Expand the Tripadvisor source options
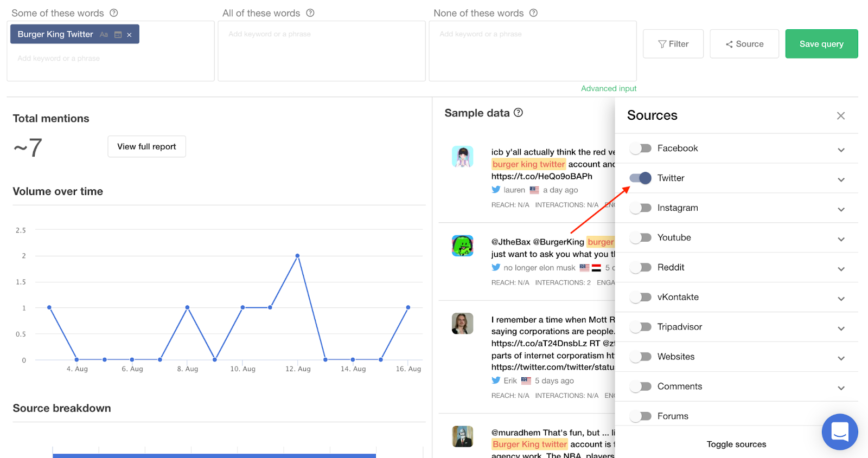 (841, 329)
